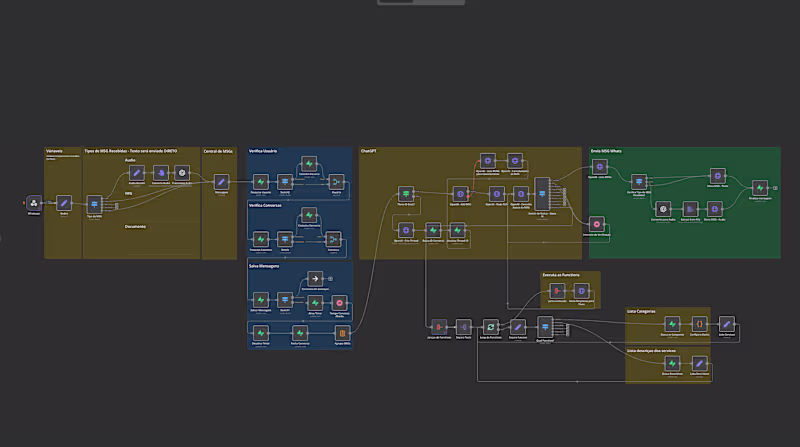This screenshot has height=447, width=800.
Task: Click the Executa as Functions sticky note title
Action: (x=561, y=275)
